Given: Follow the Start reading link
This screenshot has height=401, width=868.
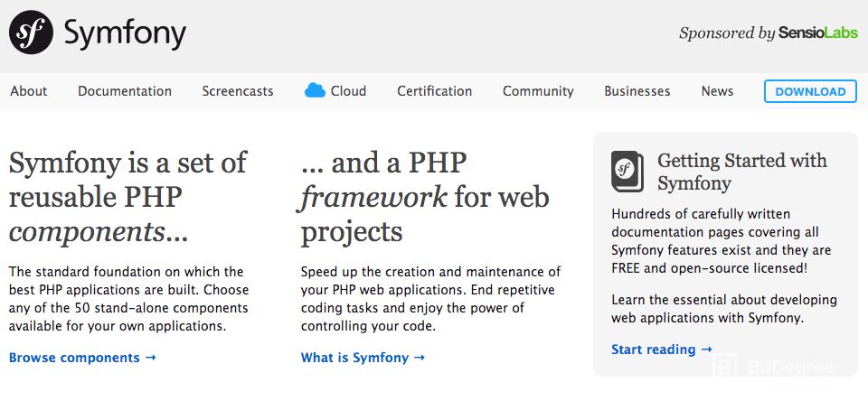Looking at the screenshot, I should [x=662, y=350].
